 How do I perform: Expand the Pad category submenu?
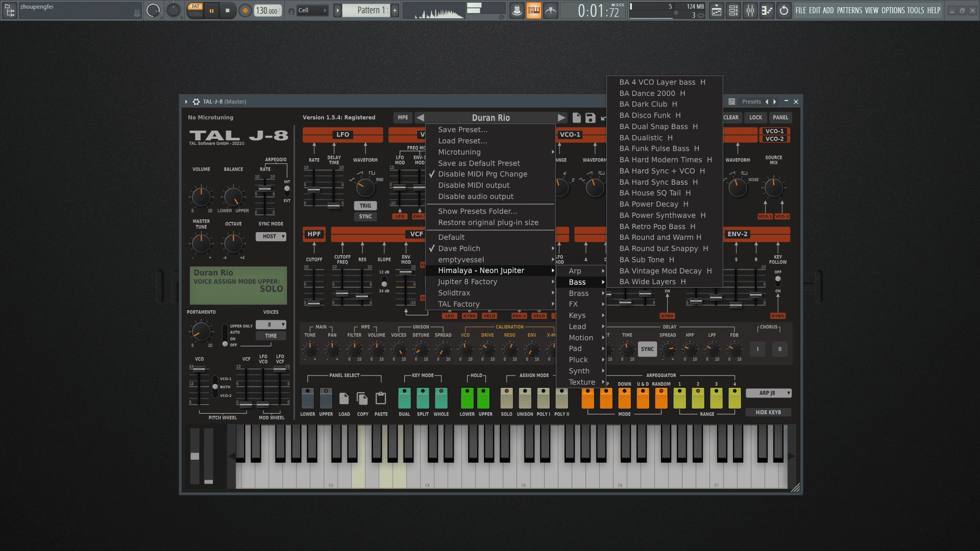(x=581, y=348)
